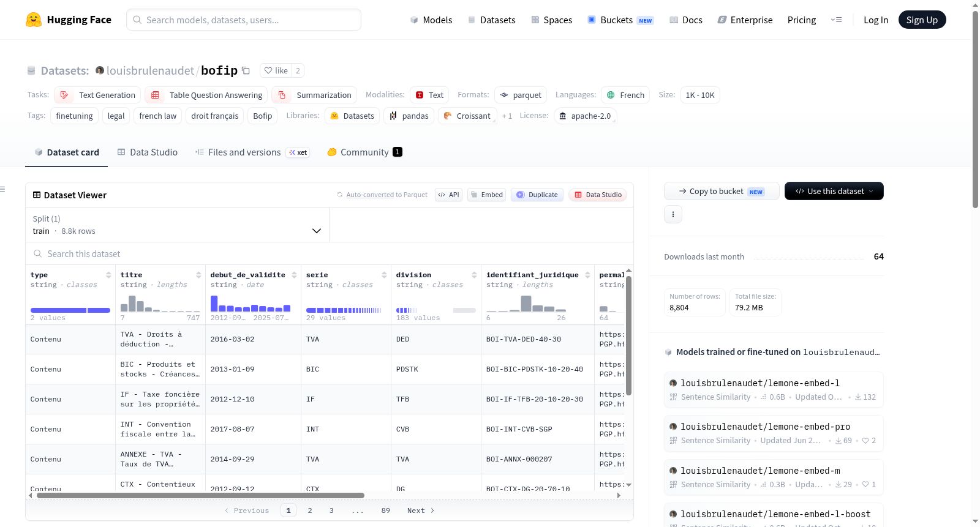
Task: Sort the debut_de_validite column
Action: 294,275
